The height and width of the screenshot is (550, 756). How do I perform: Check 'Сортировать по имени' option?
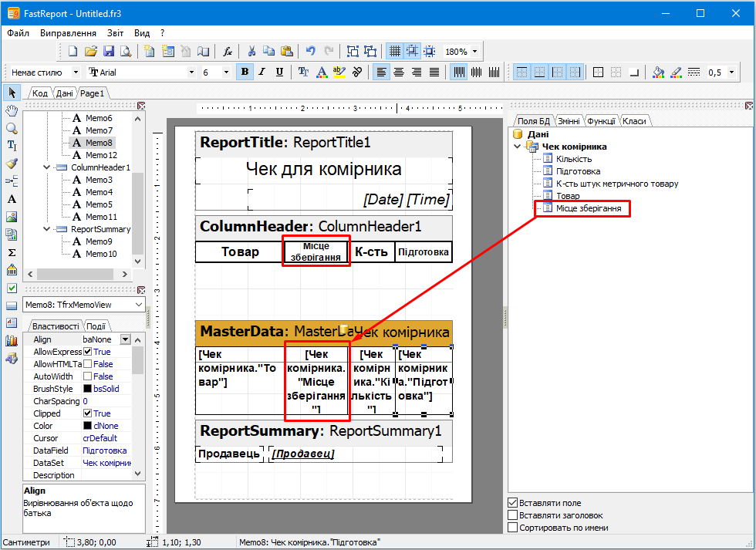[x=513, y=528]
